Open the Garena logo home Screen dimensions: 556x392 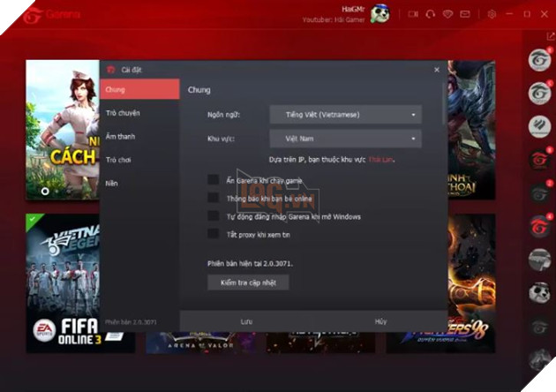tap(52, 15)
